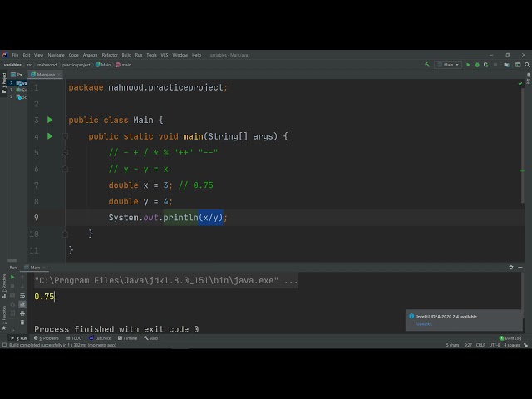The width and height of the screenshot is (532, 399).
Task: Open the Refactor menu
Action: (x=110, y=55)
